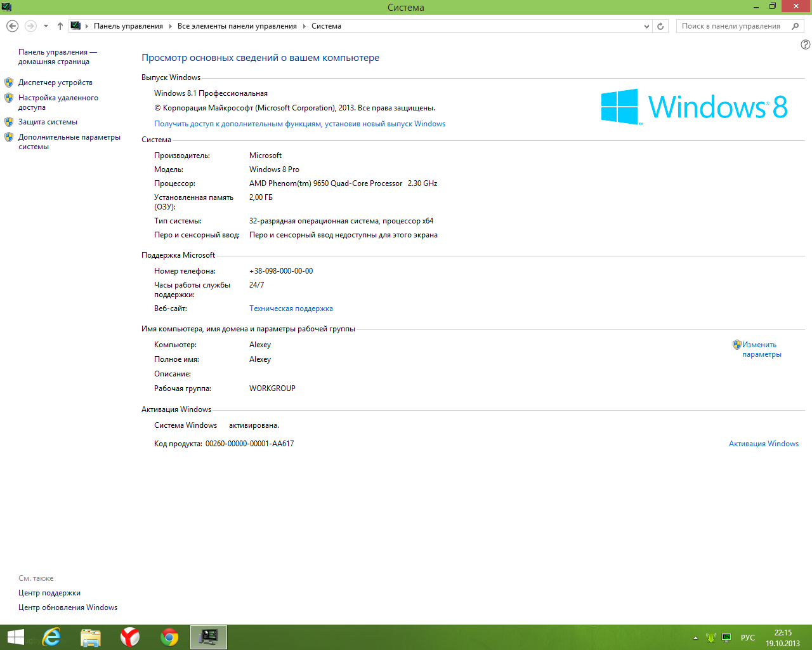Viewport: 812px width, 650px height.
Task: Open 'Центр поддержки' link
Action: pos(49,593)
